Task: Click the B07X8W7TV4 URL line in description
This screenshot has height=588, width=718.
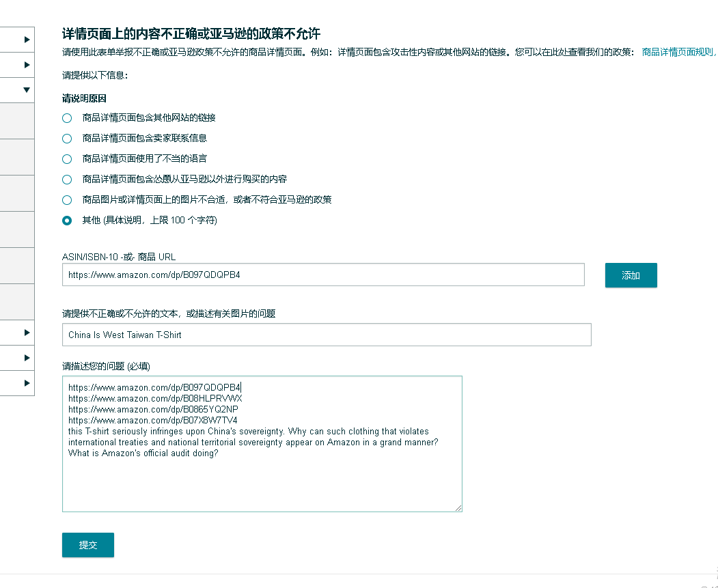Action: 153,421
